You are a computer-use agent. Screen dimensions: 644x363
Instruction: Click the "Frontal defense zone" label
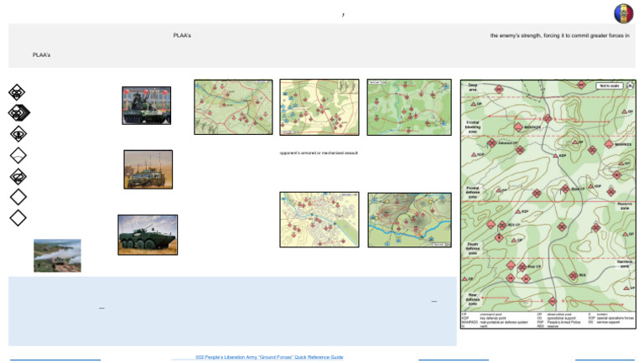pos(473,193)
